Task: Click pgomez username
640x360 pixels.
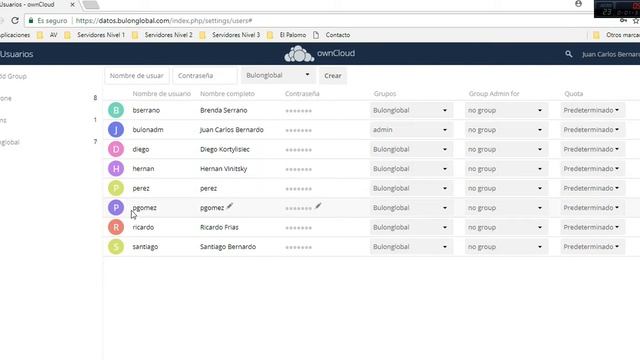Action: (x=144, y=208)
